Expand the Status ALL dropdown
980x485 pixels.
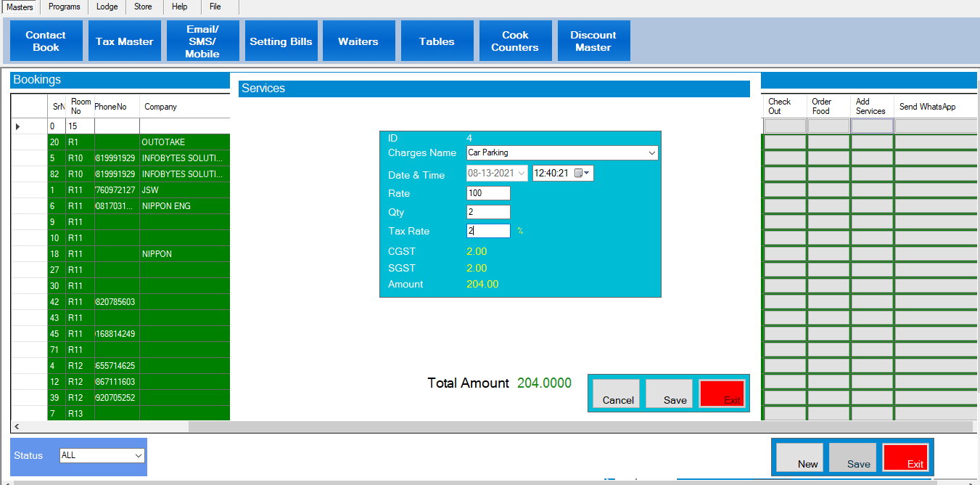[x=138, y=456]
